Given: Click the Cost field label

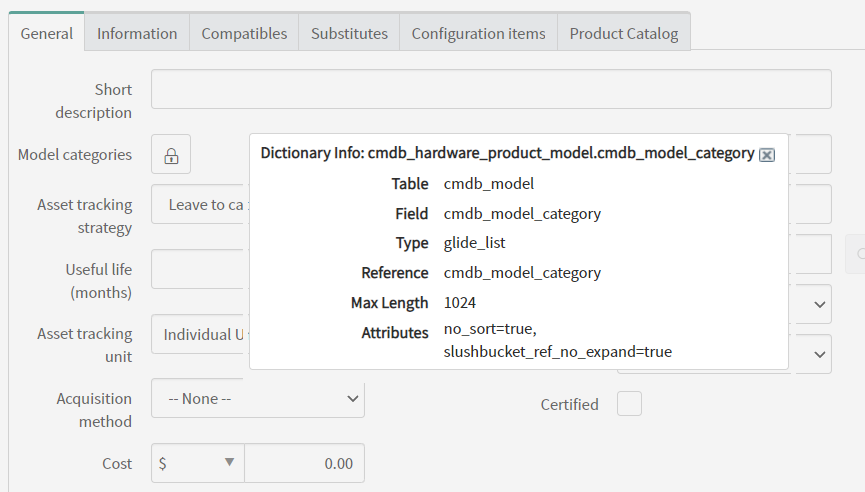Looking at the screenshot, I should pos(117,463).
